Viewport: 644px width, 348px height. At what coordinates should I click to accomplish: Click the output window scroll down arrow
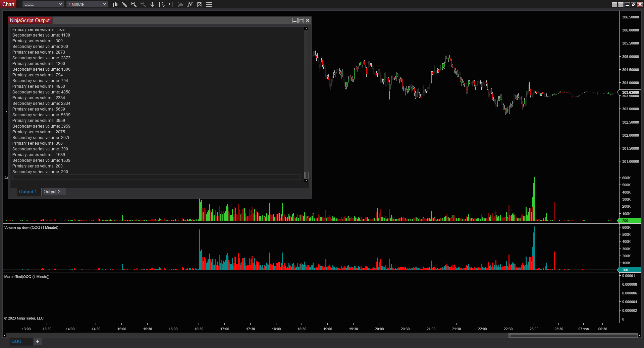point(306,181)
